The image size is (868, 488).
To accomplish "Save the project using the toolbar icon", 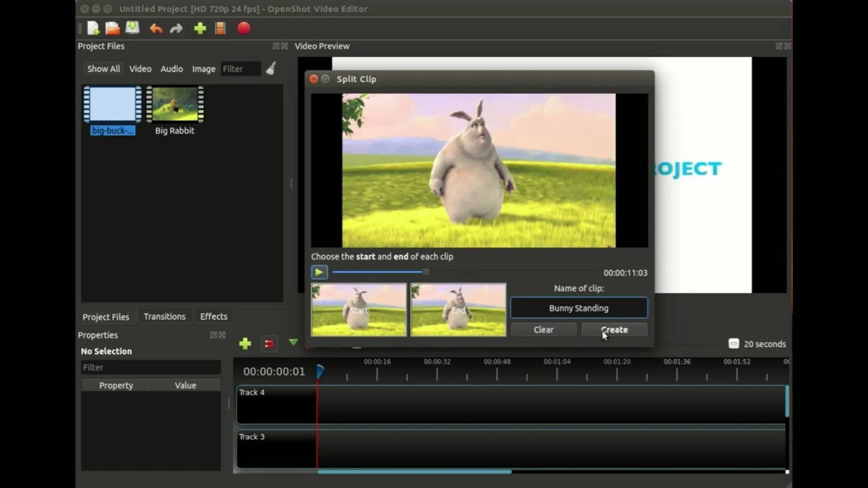I will coord(132,28).
